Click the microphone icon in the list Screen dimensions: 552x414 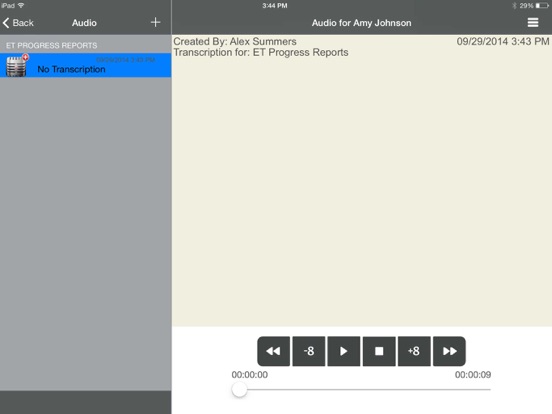click(16, 66)
